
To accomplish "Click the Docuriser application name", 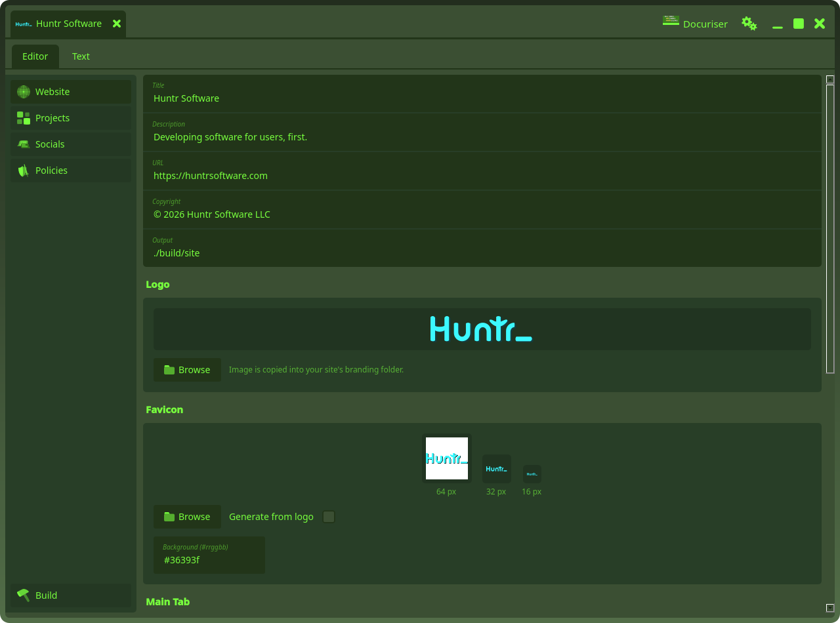I will 705,24.
